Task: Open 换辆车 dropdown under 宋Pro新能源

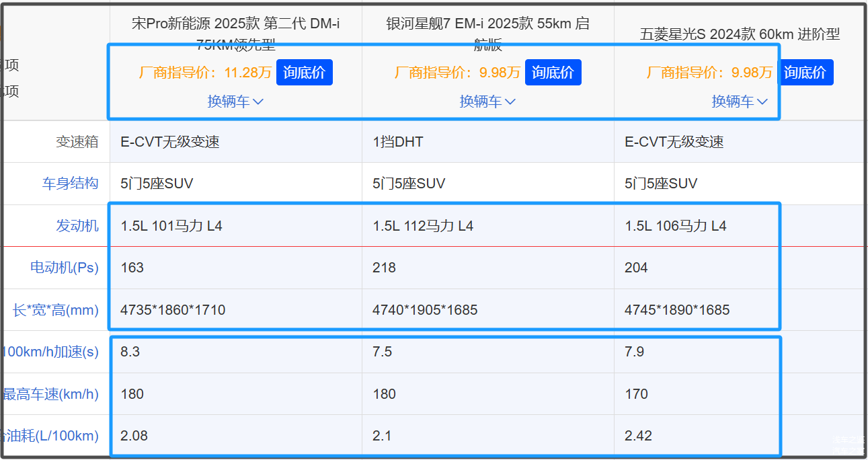Action: pyautogui.click(x=235, y=102)
